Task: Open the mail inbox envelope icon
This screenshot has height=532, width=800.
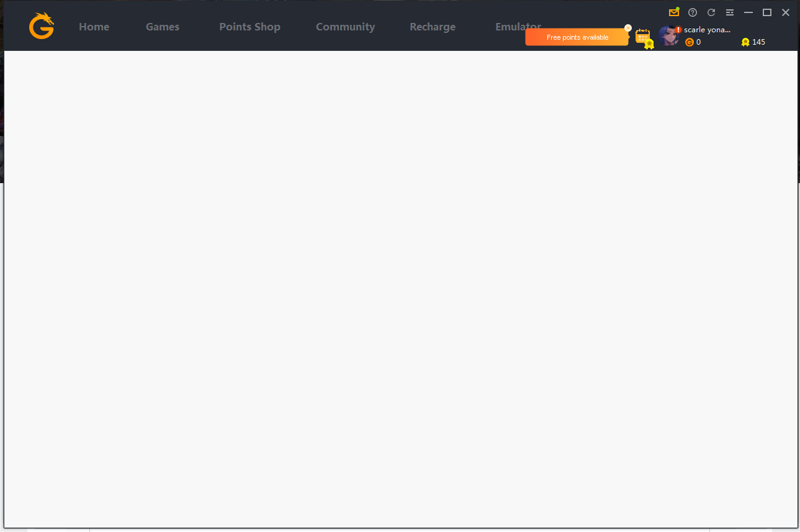Action: click(x=673, y=12)
